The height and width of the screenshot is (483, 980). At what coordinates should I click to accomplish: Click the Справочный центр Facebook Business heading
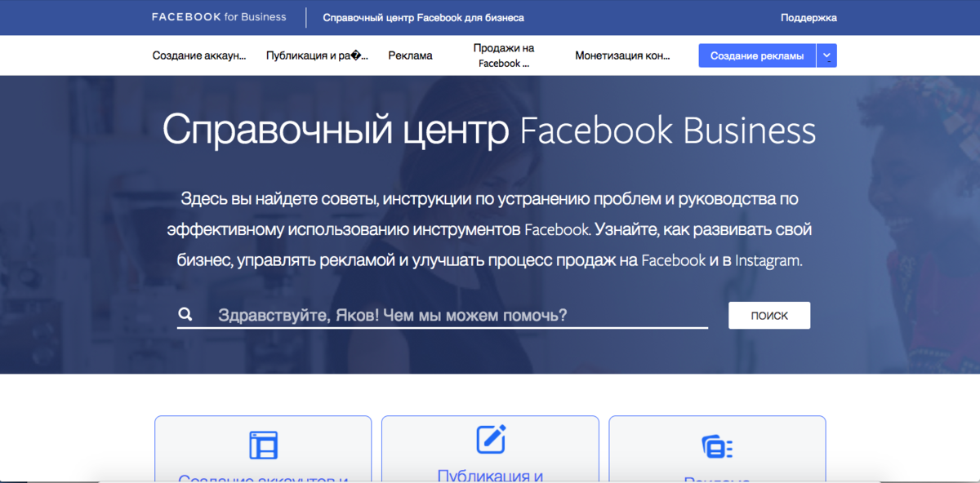[x=489, y=131]
